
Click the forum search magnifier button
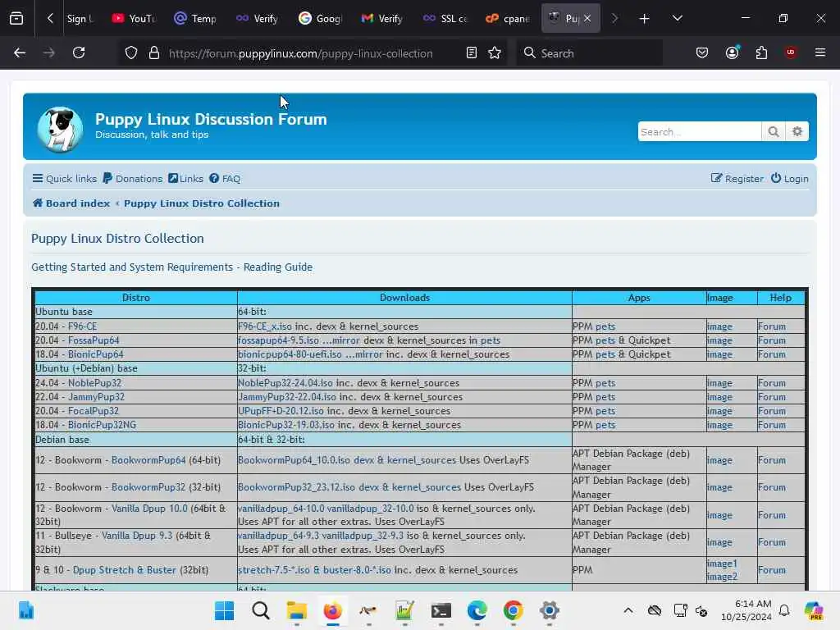(773, 132)
